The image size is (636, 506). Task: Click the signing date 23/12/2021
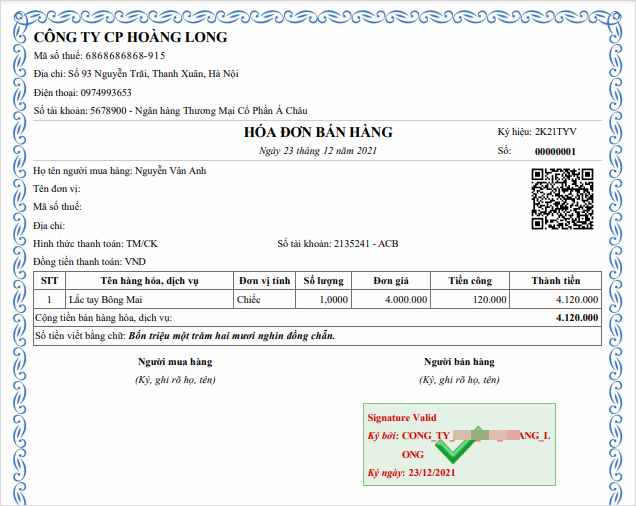[x=432, y=473]
